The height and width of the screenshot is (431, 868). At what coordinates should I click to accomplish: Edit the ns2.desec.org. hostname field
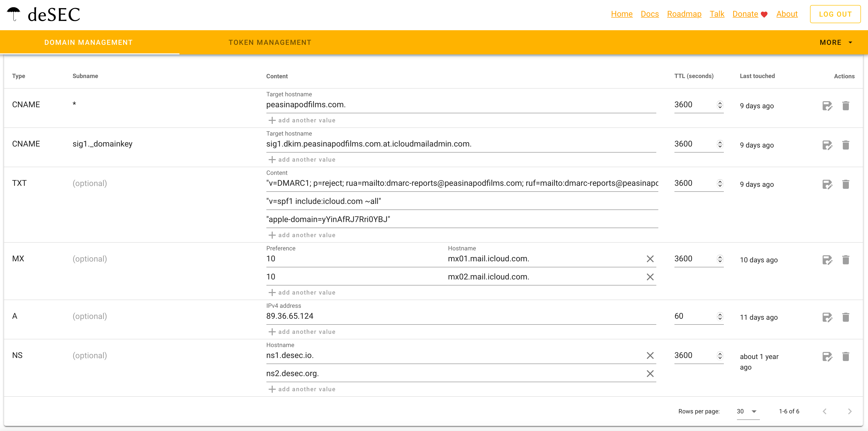(x=455, y=373)
